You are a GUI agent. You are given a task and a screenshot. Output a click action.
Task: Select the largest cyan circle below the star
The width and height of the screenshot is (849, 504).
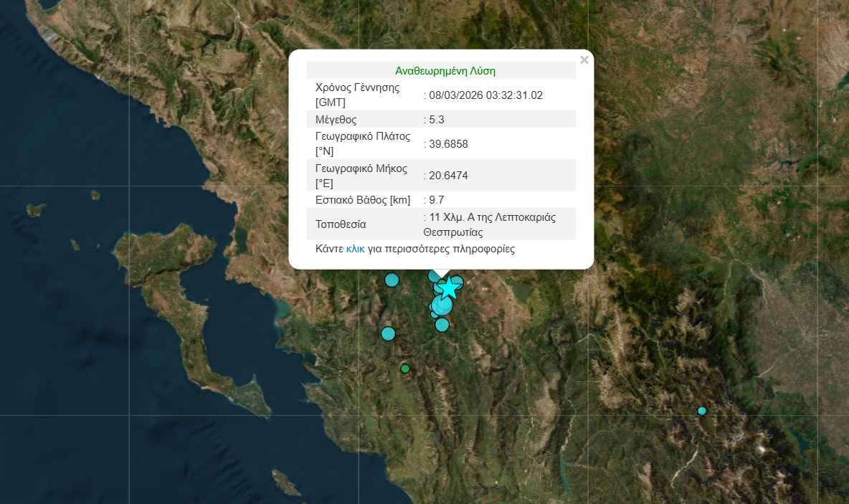coord(442,305)
